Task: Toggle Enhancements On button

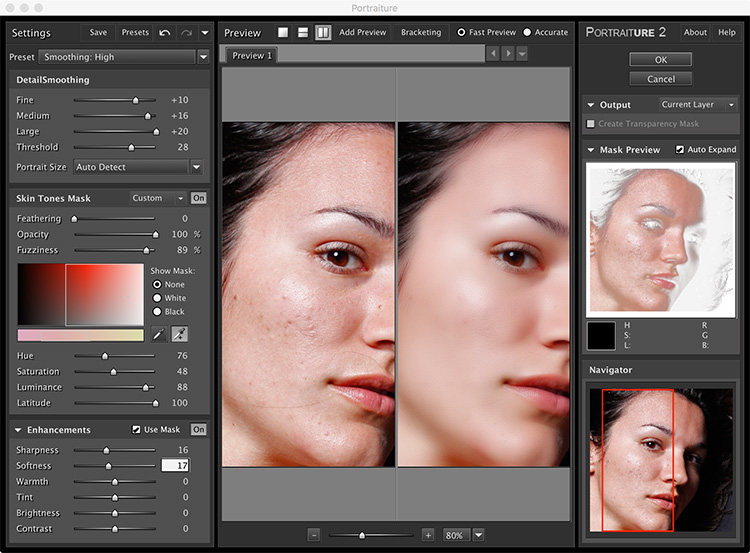Action: coord(199,430)
